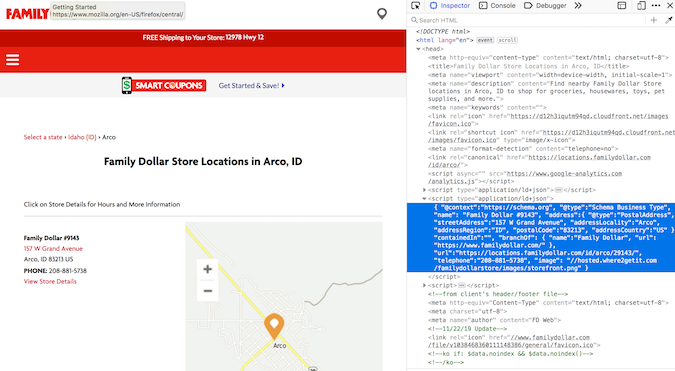Open the devtools three-dot options menu
Viewport: 675px width, 371px height.
(x=656, y=6)
